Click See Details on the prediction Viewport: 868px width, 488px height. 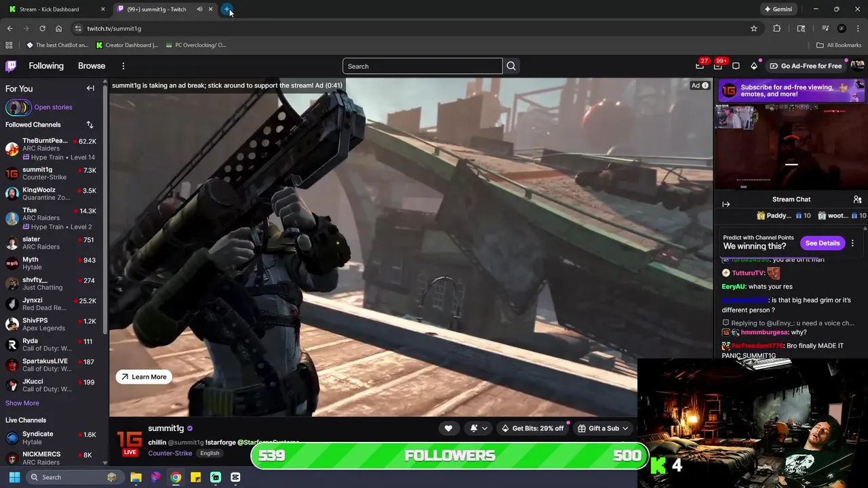pyautogui.click(x=823, y=243)
